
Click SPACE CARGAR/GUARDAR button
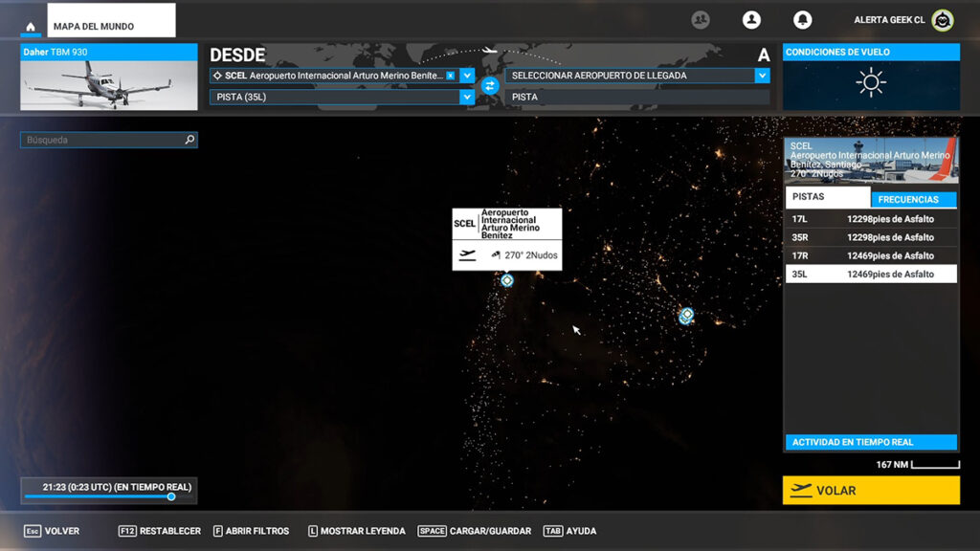[475, 531]
